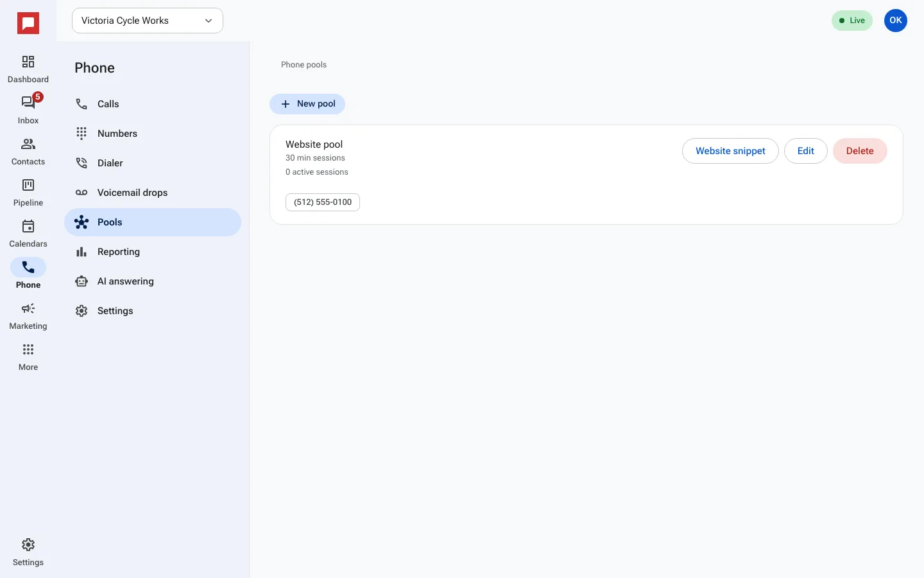Open the Pipeline board icon
924x578 pixels.
pyautogui.click(x=28, y=185)
